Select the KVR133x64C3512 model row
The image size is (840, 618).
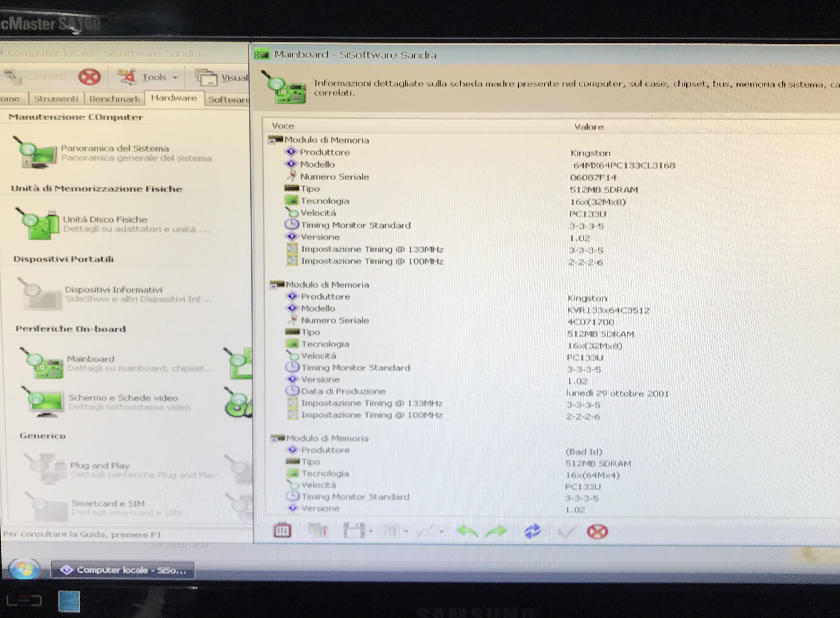tap(608, 310)
